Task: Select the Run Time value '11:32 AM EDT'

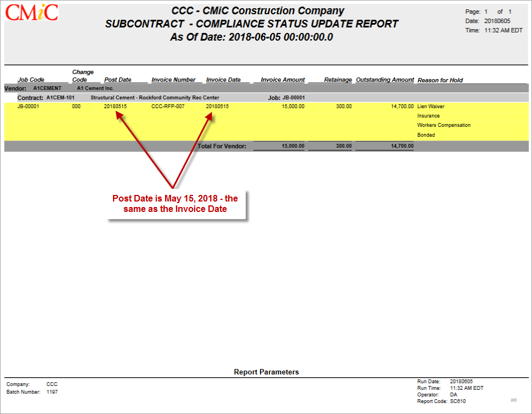Action: 467,388
